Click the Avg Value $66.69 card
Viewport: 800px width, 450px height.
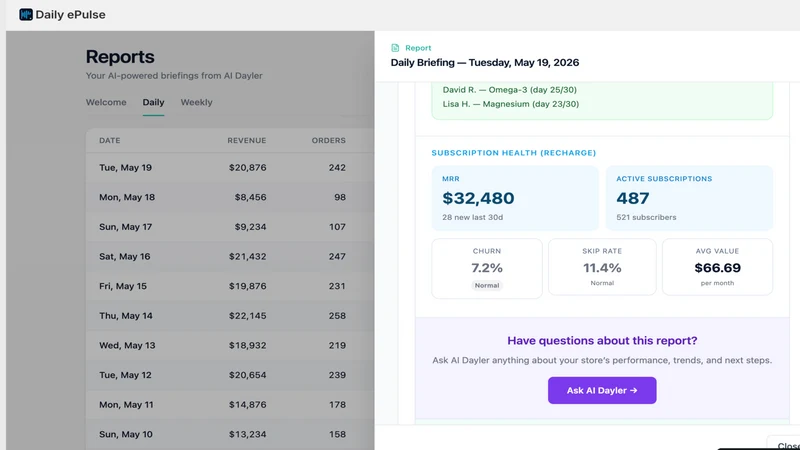(x=717, y=267)
